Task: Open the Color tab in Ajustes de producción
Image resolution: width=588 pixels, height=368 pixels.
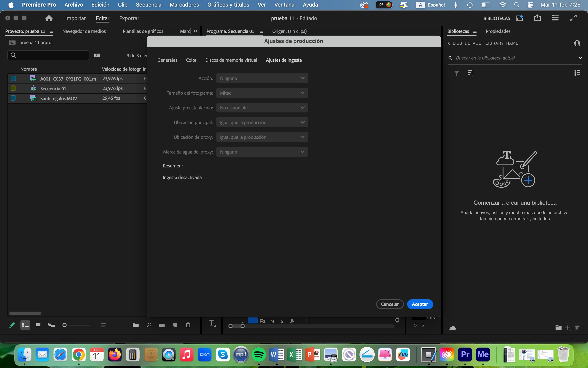Action: click(191, 60)
